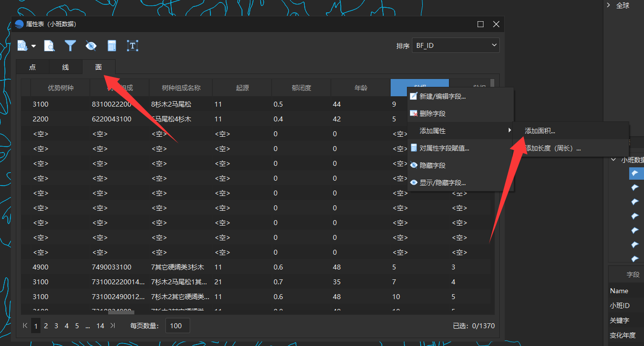The image size is (644, 346).
Task: Switch to the 点 tab
Action: (33, 67)
